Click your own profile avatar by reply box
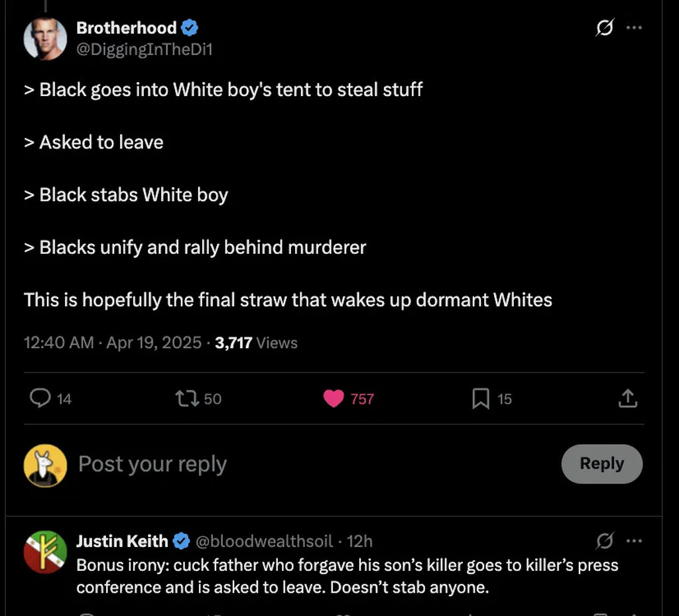This screenshot has width=679, height=616. coord(45,465)
